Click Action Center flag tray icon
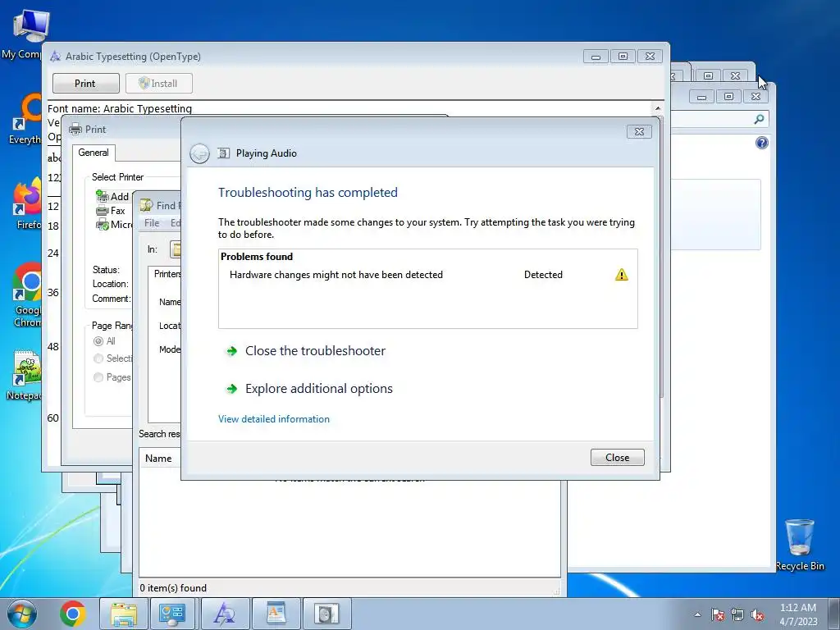This screenshot has width=840, height=630. [718, 614]
